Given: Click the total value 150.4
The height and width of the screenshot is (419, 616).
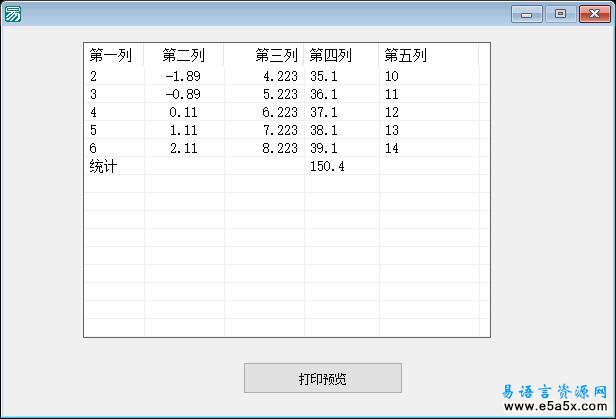Looking at the screenshot, I should point(328,167).
